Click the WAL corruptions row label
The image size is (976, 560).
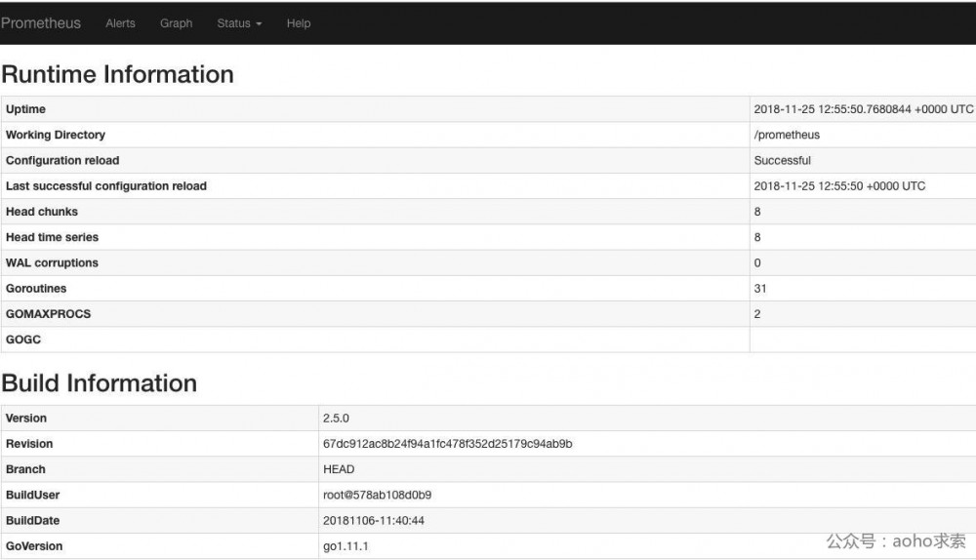tap(52, 262)
